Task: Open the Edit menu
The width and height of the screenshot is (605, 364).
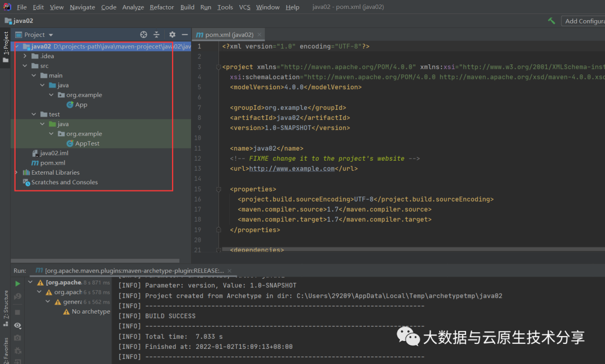Action: [38, 7]
